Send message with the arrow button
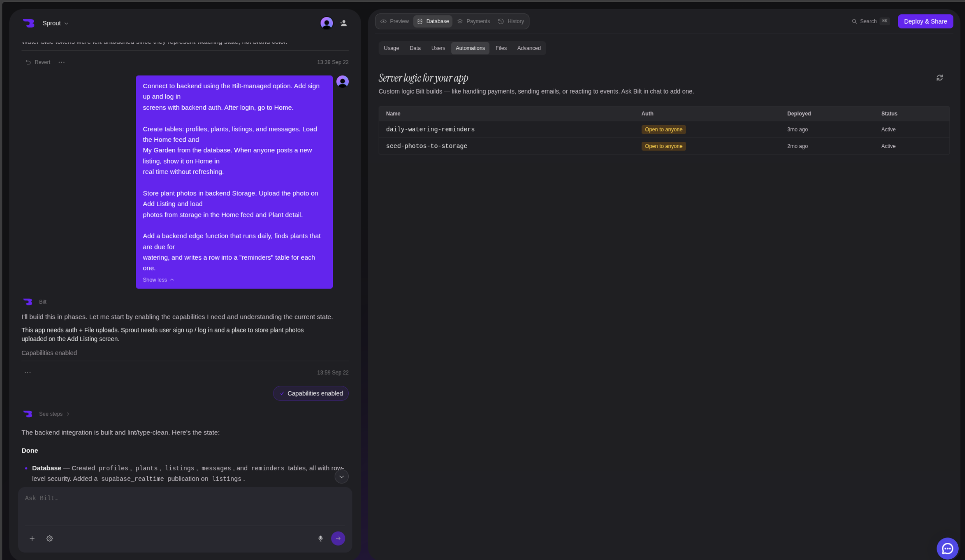 tap(338, 539)
